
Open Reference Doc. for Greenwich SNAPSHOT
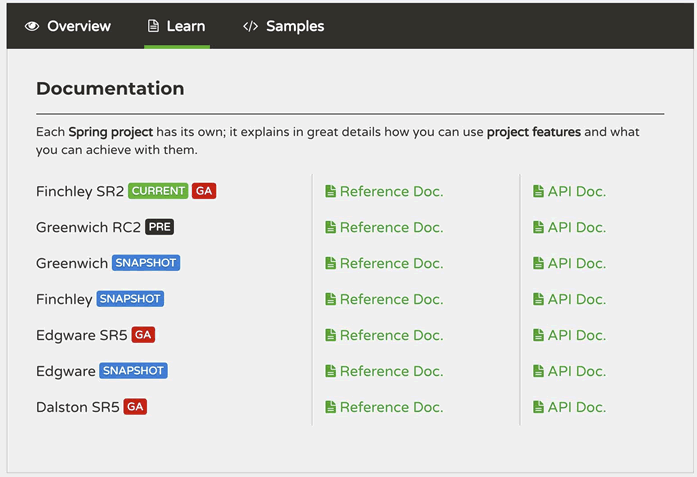click(391, 263)
